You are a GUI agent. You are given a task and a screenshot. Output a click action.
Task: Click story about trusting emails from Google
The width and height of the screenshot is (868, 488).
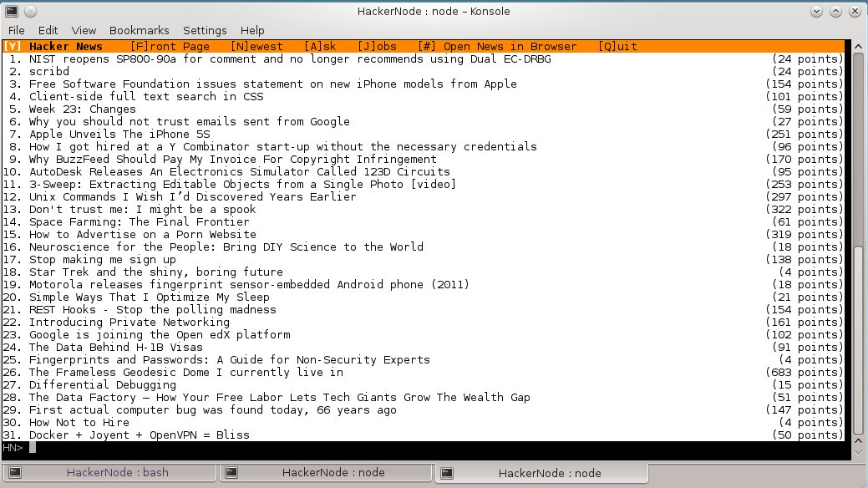[190, 122]
